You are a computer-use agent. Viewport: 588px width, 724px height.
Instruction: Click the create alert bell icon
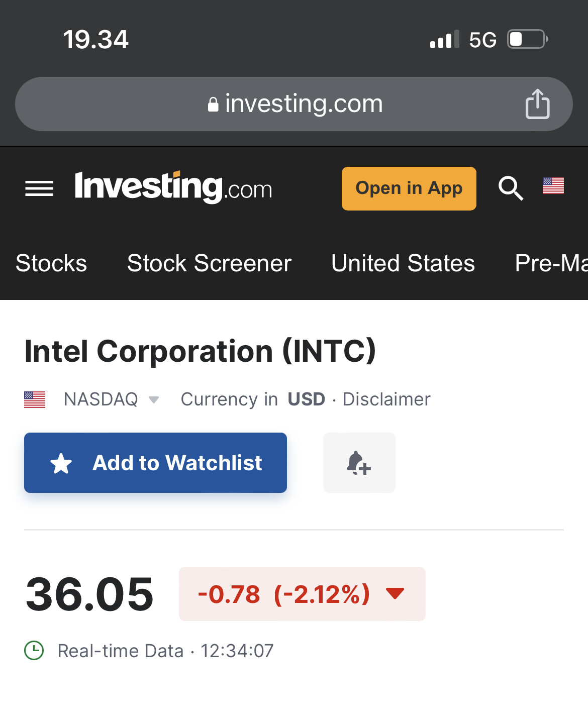coord(359,463)
